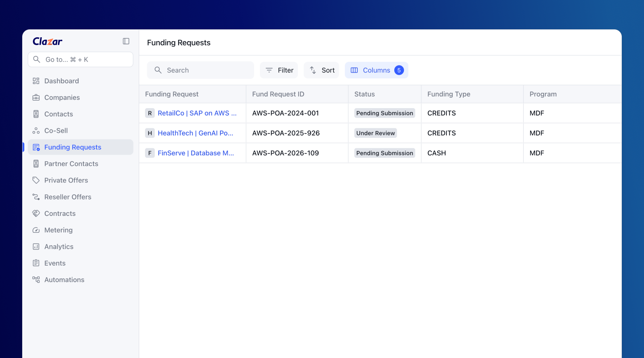Open the Filter dropdown
The image size is (644, 358).
(x=279, y=70)
